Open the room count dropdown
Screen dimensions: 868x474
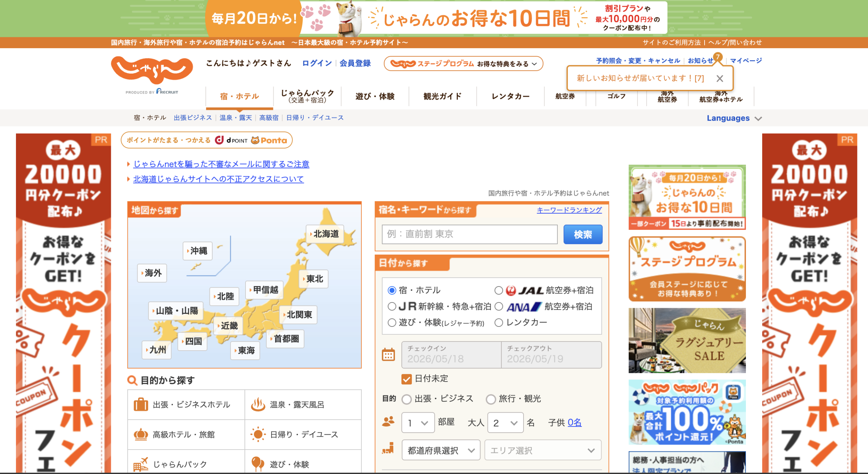click(418, 422)
